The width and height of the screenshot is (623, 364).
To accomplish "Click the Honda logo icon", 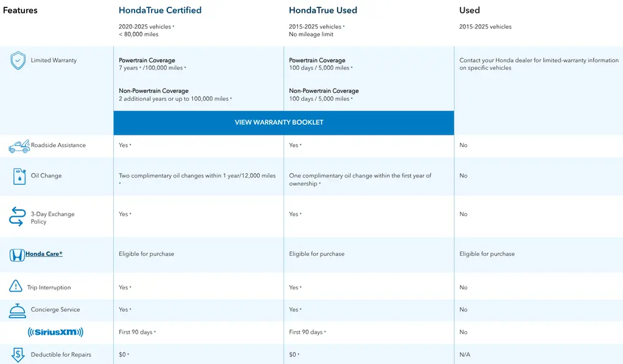I will coord(17,255).
